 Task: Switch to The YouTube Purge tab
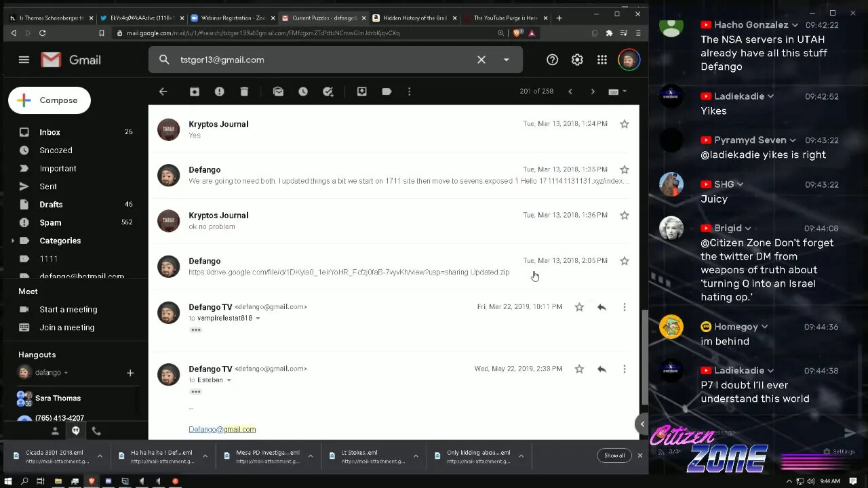[x=505, y=18]
